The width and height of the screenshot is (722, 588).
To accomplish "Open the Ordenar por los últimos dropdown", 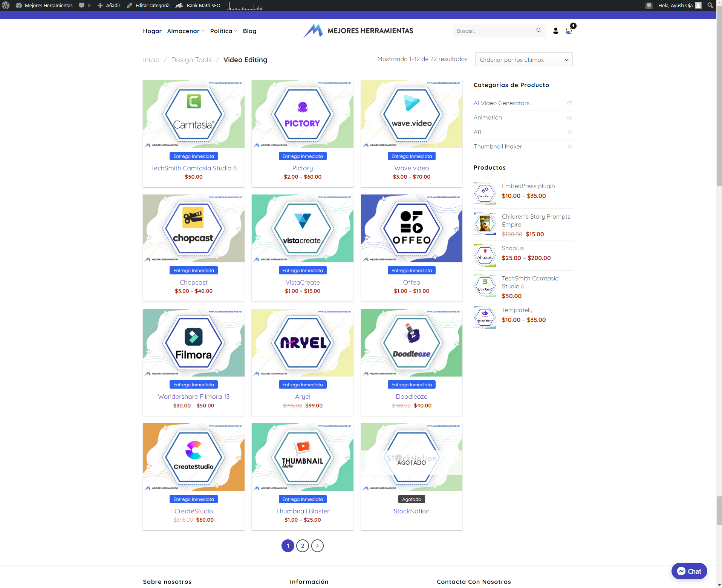I will [x=524, y=60].
